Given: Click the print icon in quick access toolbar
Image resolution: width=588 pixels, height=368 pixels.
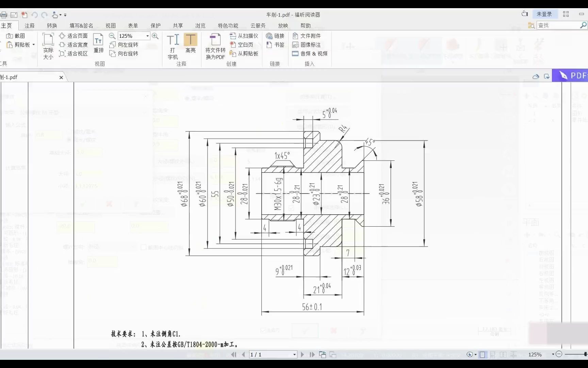Looking at the screenshot, I should coord(3,15).
